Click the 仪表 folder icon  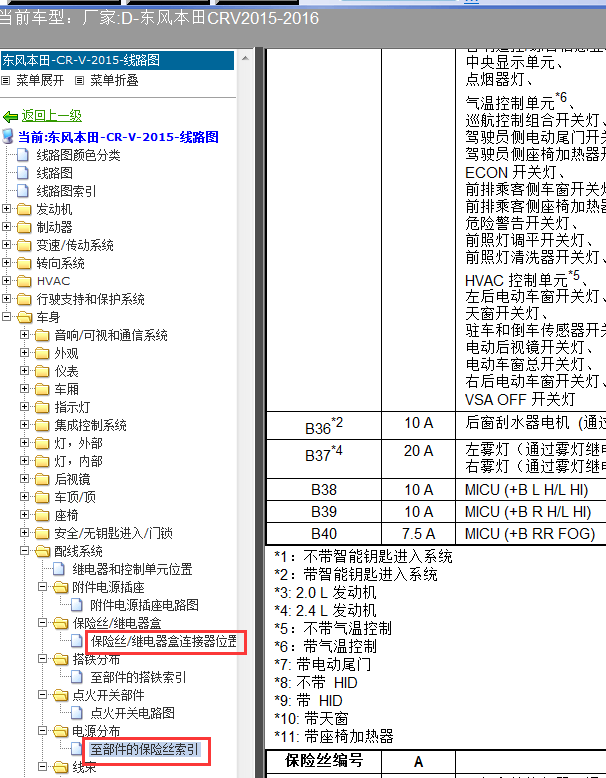pos(42,371)
